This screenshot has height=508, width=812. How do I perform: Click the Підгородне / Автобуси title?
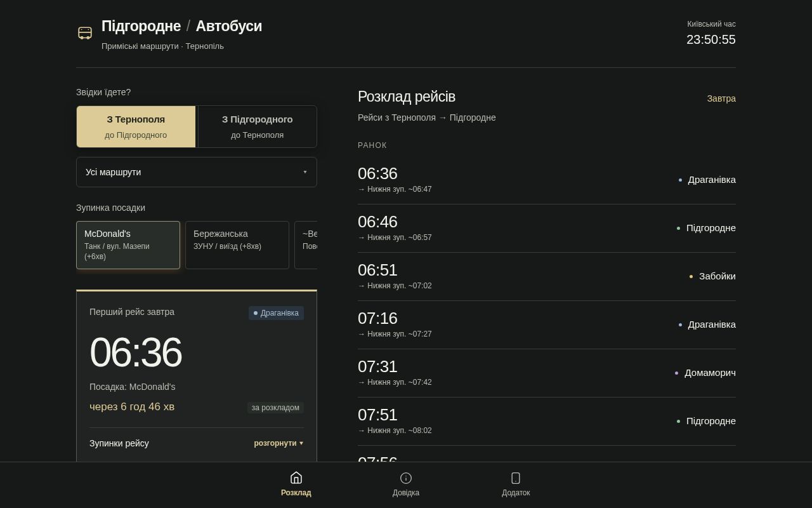[x=181, y=26]
